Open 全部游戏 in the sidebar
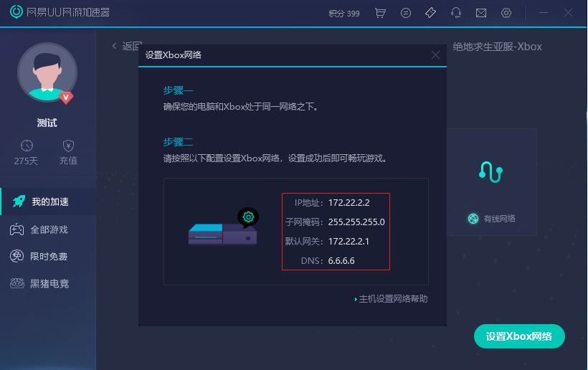The height and width of the screenshot is (370, 588). pos(48,229)
